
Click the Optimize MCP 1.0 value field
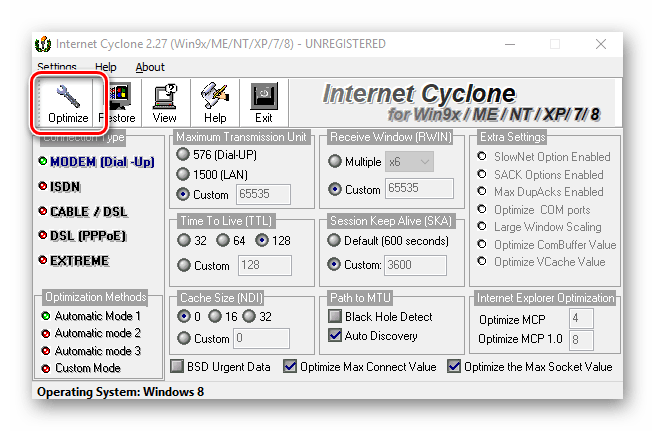click(x=581, y=340)
